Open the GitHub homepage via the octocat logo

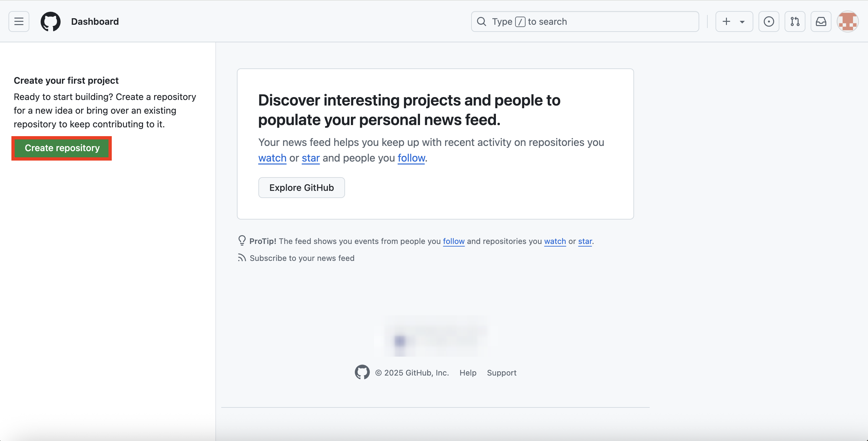(51, 21)
